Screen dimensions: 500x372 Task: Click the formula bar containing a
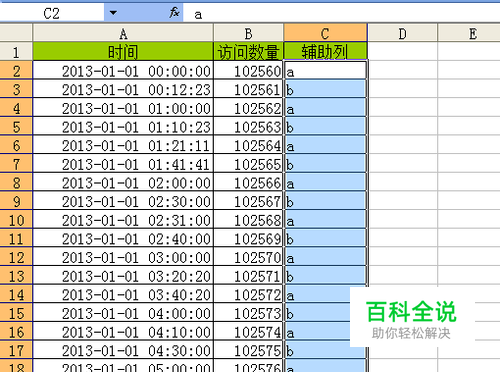(x=341, y=13)
